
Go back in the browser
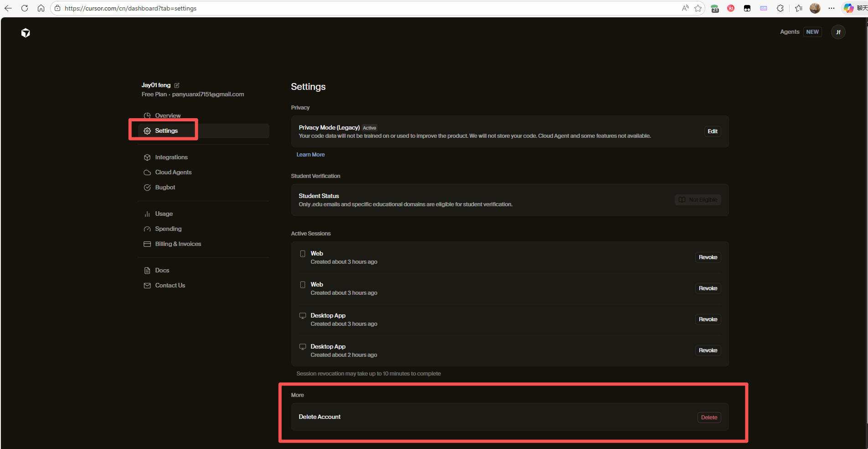click(8, 8)
